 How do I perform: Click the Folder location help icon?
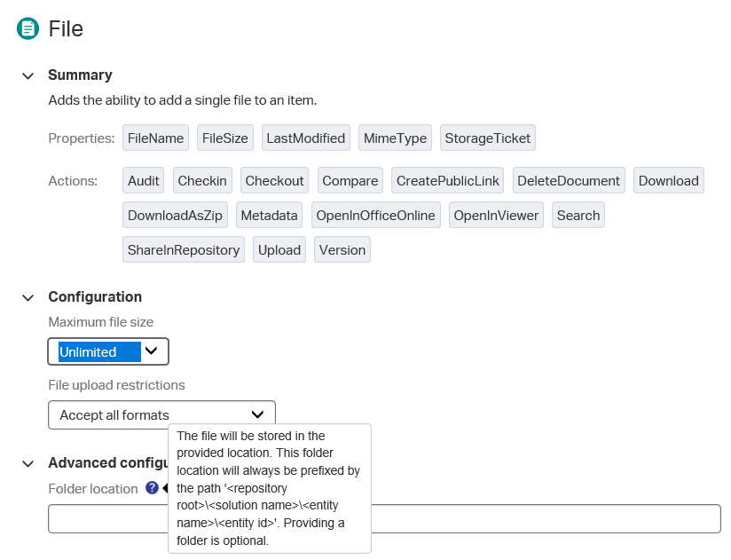pyautogui.click(x=152, y=488)
